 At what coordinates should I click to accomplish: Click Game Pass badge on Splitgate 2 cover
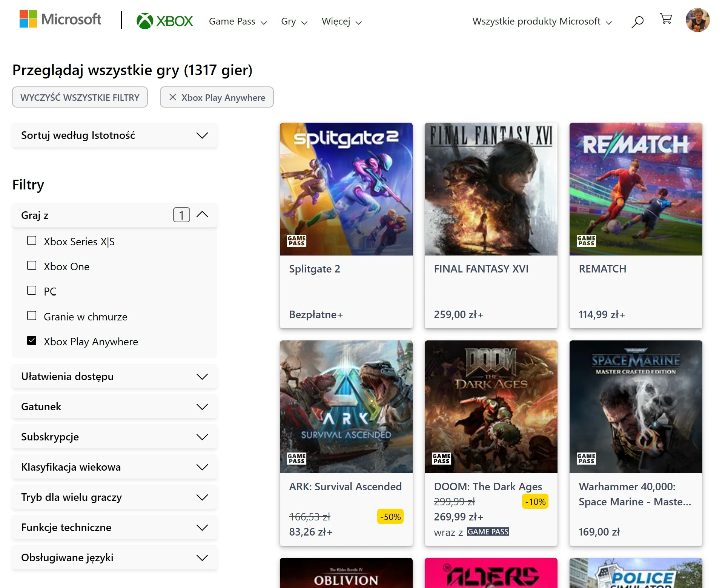click(x=296, y=241)
